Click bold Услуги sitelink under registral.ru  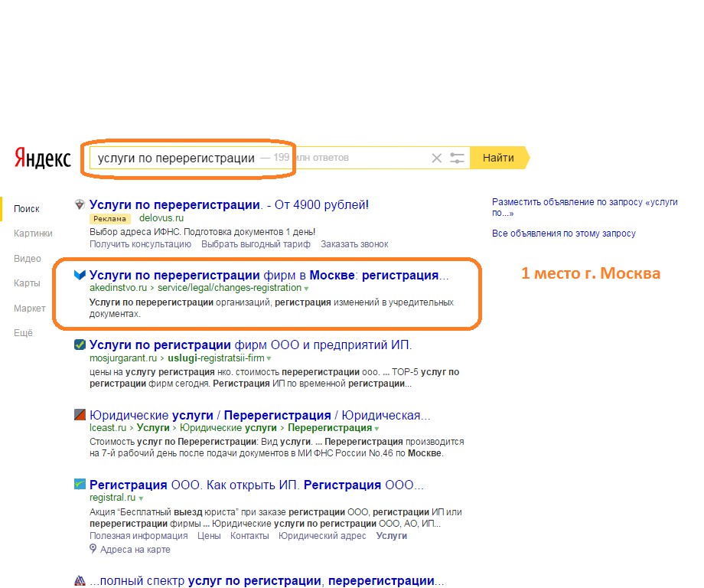(392, 535)
